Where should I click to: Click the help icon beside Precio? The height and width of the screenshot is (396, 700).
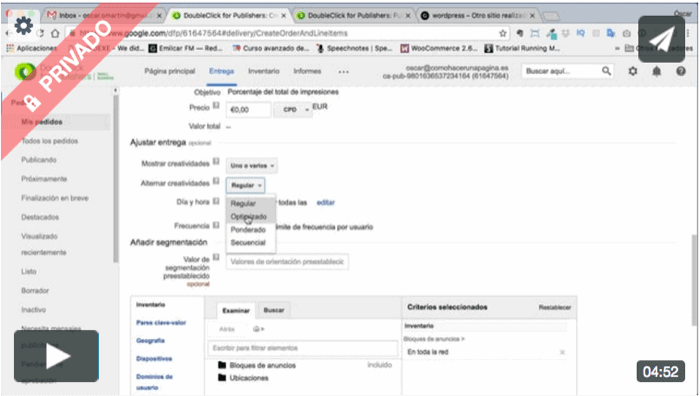216,105
